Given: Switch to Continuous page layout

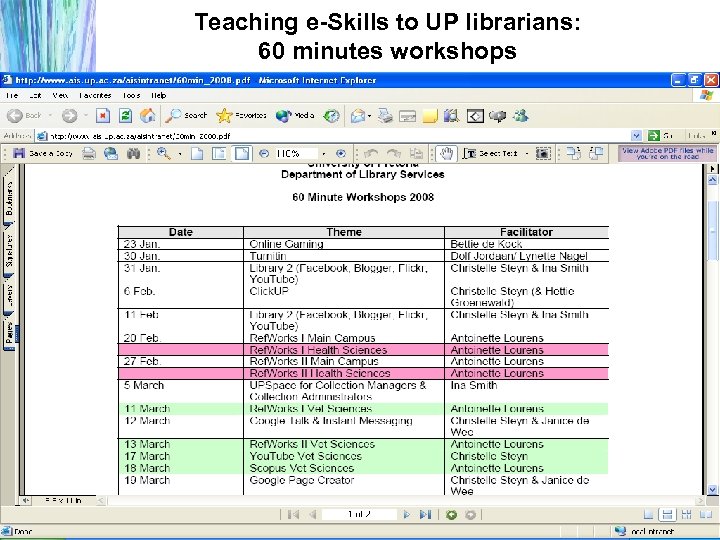Looking at the screenshot, I should tap(667, 514).
